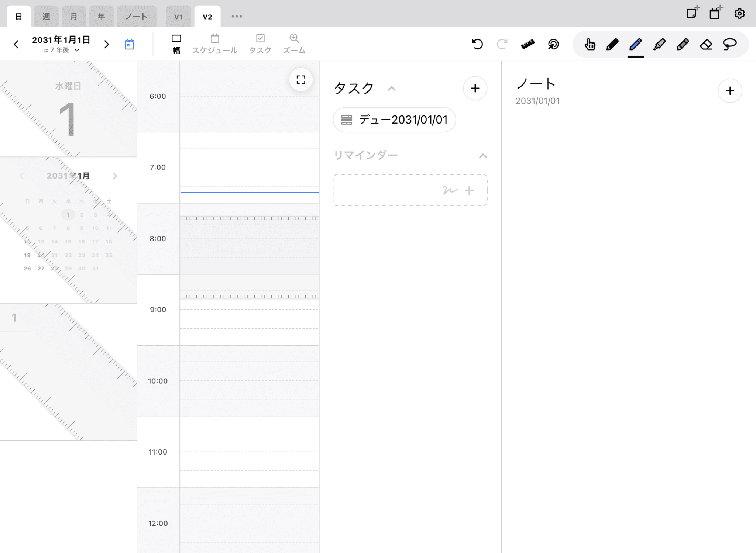Click the redo icon

point(502,44)
